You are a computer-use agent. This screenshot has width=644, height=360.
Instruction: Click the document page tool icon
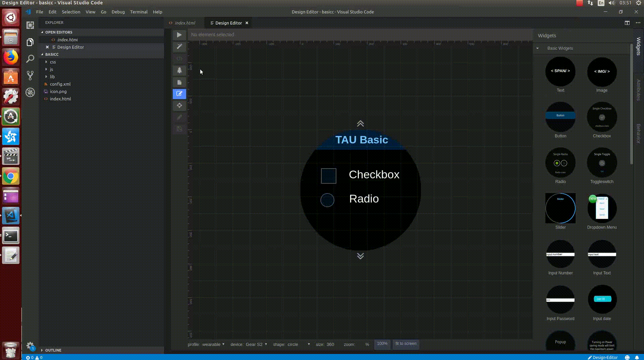coord(179,82)
